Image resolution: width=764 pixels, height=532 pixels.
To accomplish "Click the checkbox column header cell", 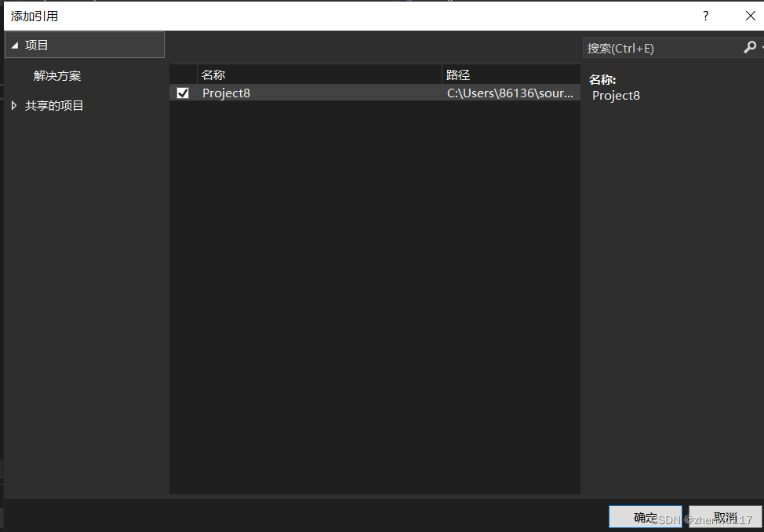I will (x=182, y=74).
